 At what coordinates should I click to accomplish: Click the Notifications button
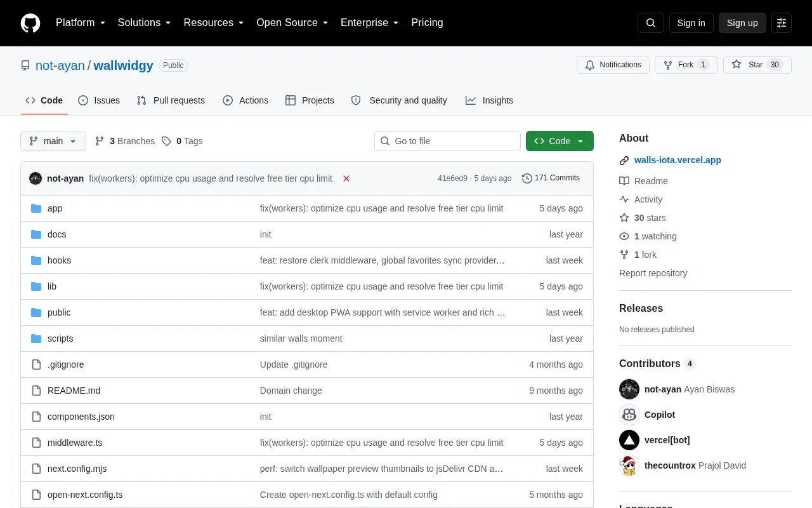(613, 65)
